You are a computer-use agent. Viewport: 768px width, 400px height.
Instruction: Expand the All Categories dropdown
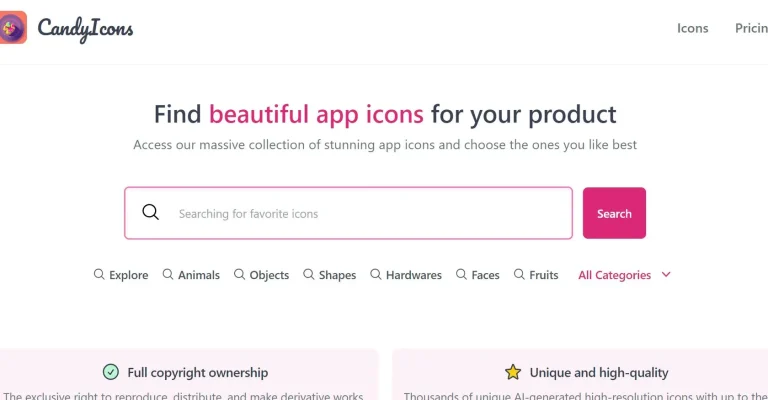pos(614,275)
